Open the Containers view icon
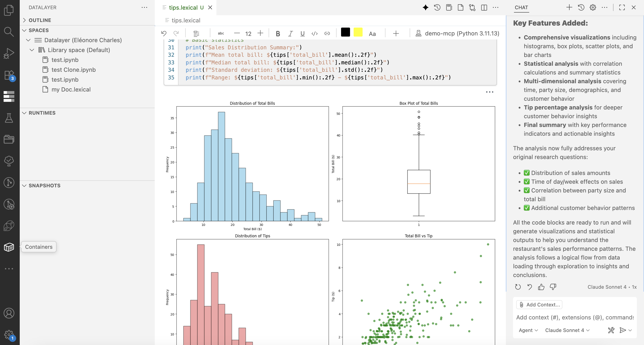 (x=9, y=247)
